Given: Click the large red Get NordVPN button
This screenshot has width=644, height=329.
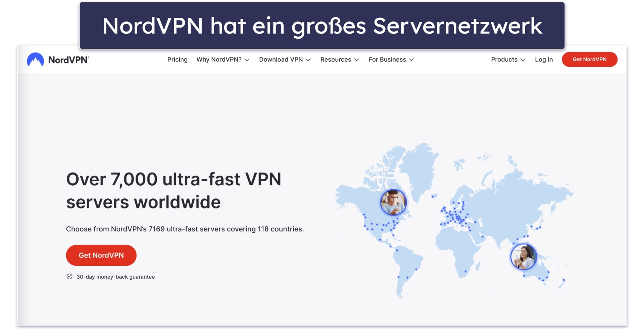Looking at the screenshot, I should coord(101,255).
